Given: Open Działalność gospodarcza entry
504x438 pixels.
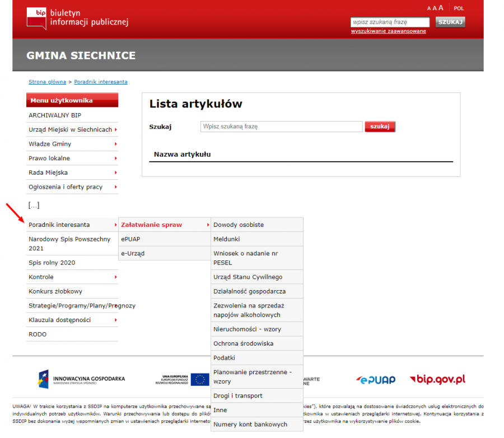Looking at the screenshot, I should pos(257,291).
